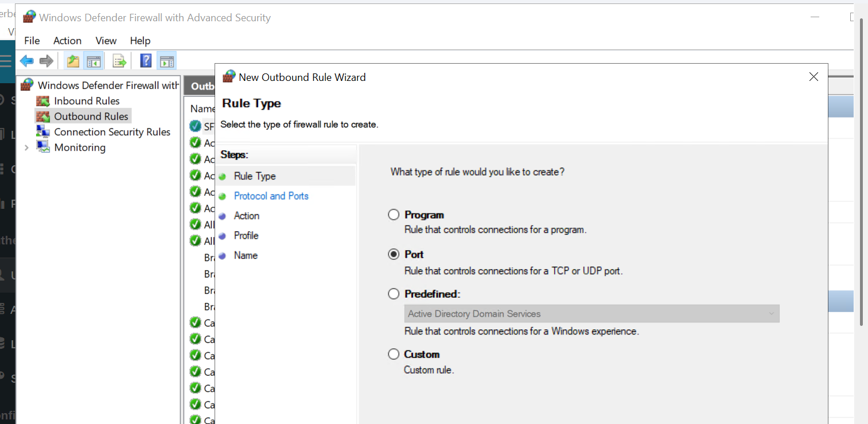Choose the Program rule type radio button

click(394, 215)
